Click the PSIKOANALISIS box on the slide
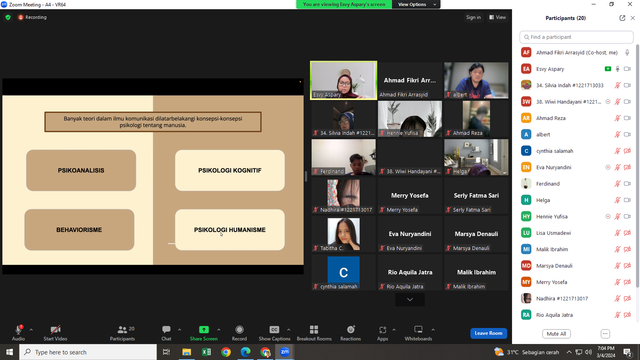This screenshot has height=360, width=640. click(81, 170)
